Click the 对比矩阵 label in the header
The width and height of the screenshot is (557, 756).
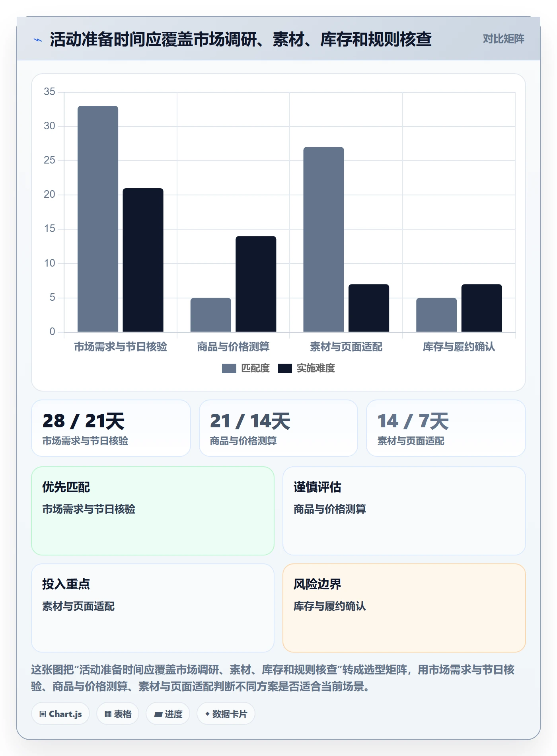[503, 39]
